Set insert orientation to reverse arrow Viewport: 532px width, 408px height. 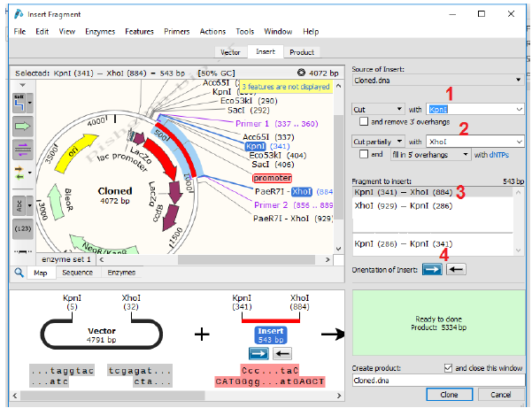click(455, 269)
